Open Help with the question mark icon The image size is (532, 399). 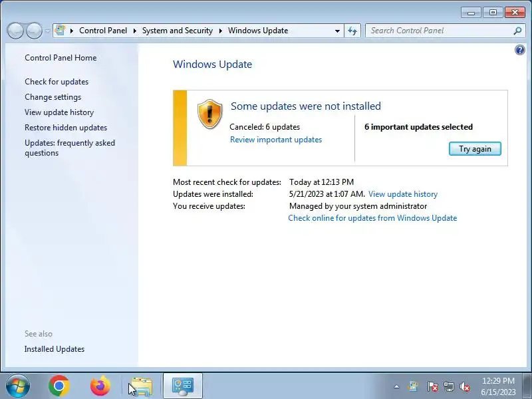pos(520,51)
